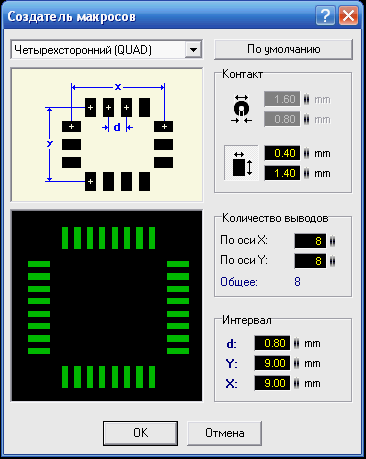Use the stepper beside 'По оси Y' count
The height and width of the screenshot is (459, 366).
332,261
